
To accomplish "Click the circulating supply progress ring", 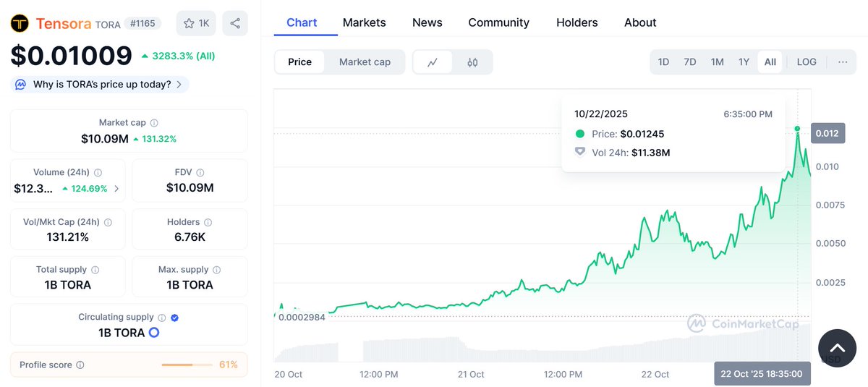I will tap(153, 333).
